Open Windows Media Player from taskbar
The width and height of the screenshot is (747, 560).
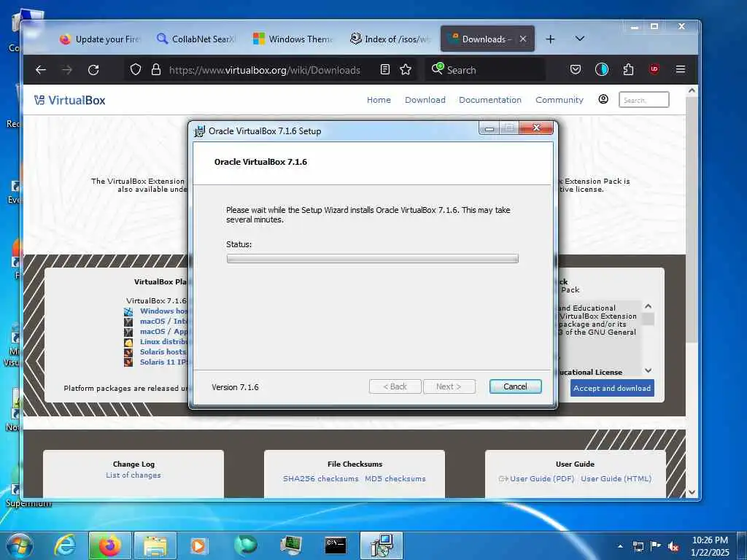coord(198,545)
